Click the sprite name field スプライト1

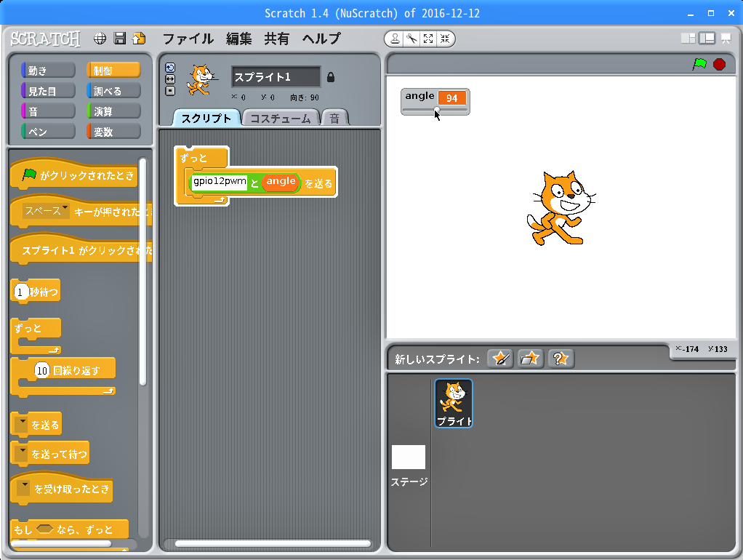point(276,77)
